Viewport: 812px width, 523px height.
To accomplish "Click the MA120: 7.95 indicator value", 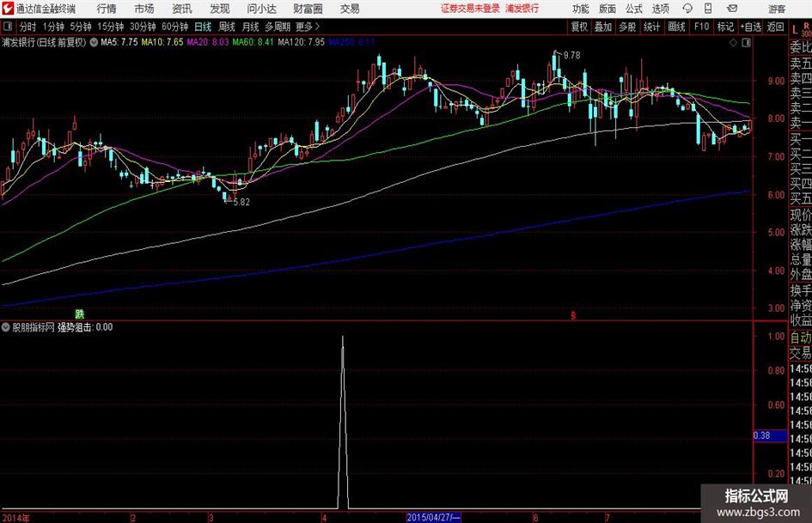I will 302,42.
